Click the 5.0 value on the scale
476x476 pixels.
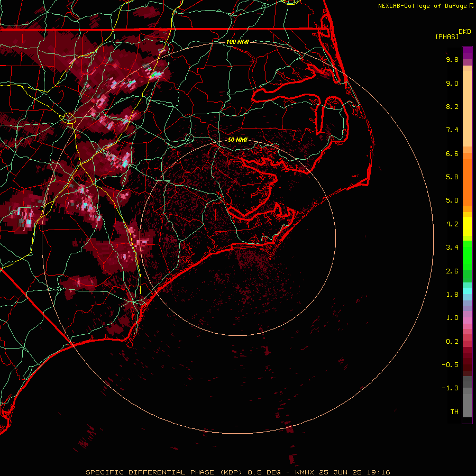[452, 200]
